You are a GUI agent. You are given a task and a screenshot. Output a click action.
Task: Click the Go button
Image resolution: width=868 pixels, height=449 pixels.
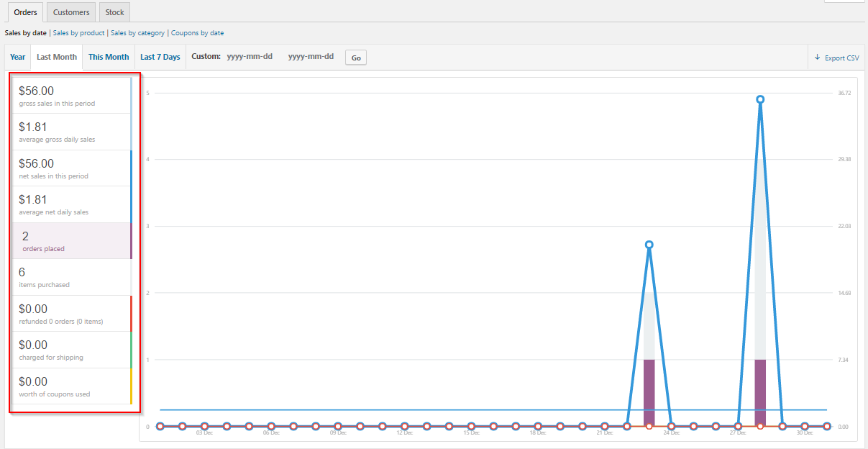click(356, 58)
